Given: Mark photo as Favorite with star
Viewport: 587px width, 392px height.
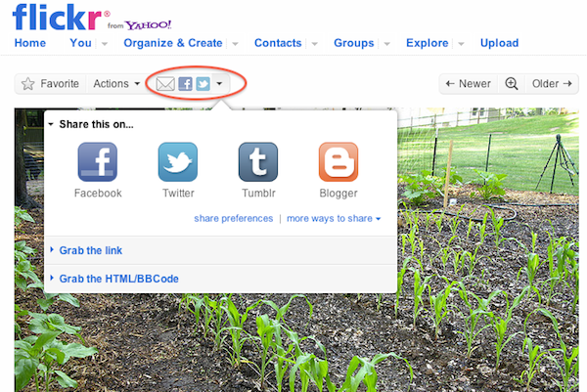Looking at the screenshot, I should point(50,84).
